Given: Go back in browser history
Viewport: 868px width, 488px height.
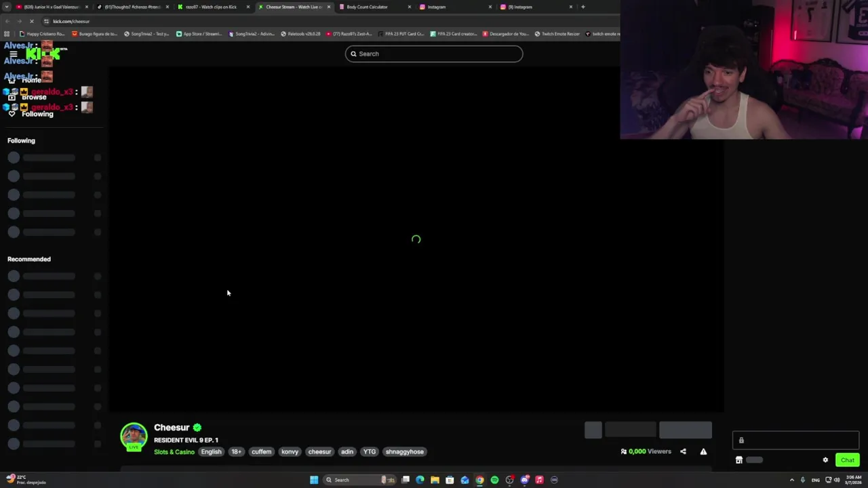Looking at the screenshot, I should click(x=7, y=21).
